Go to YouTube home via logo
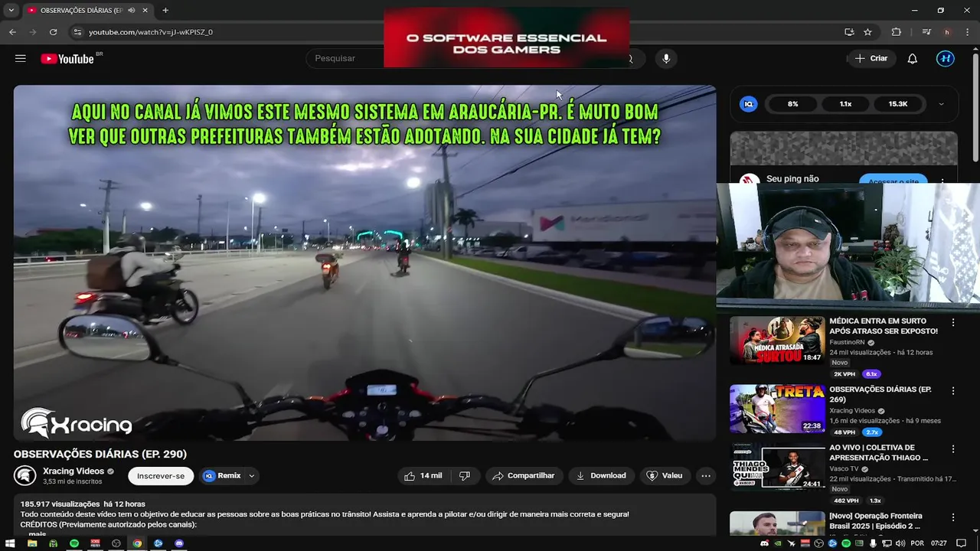980x551 pixels. point(67,59)
